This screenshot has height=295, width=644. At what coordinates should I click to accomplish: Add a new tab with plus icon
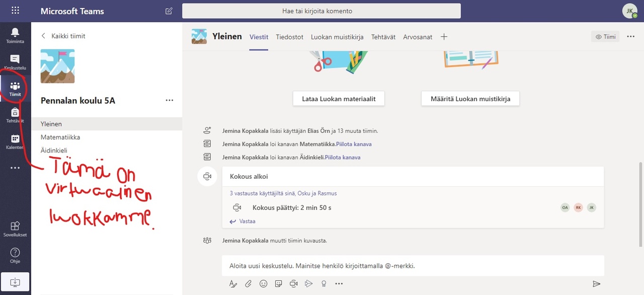444,37
